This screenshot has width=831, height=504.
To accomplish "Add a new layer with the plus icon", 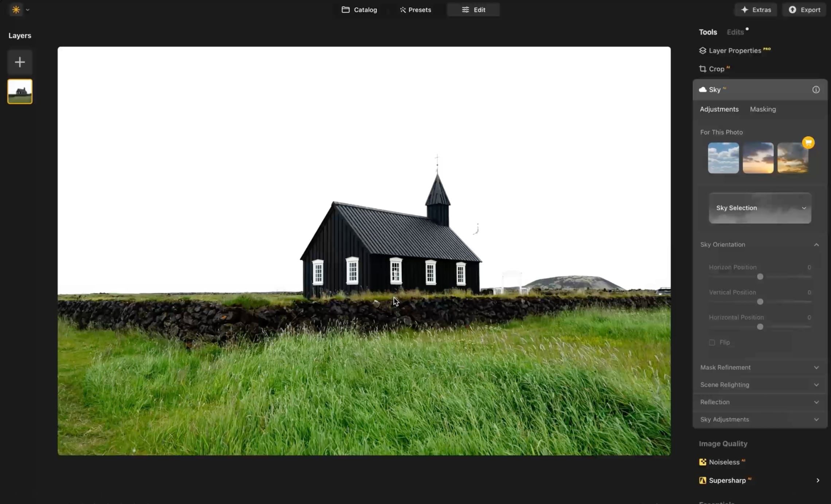I will pyautogui.click(x=19, y=62).
